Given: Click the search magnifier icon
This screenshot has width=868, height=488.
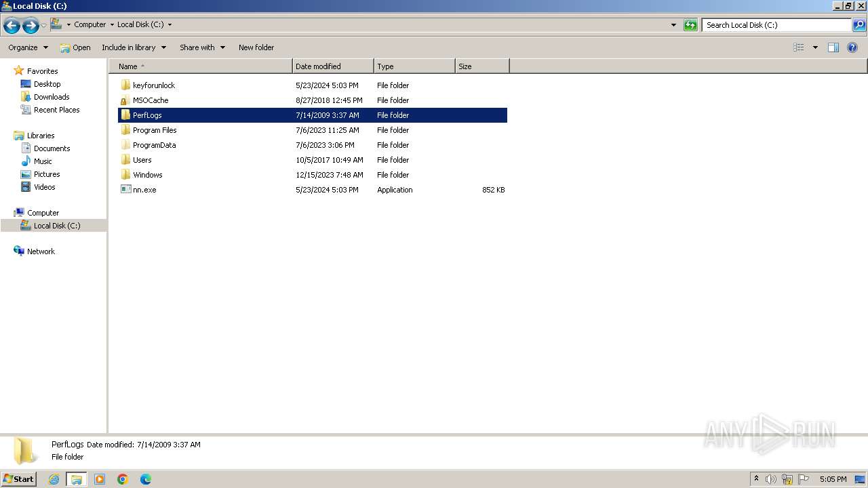Looking at the screenshot, I should (859, 25).
